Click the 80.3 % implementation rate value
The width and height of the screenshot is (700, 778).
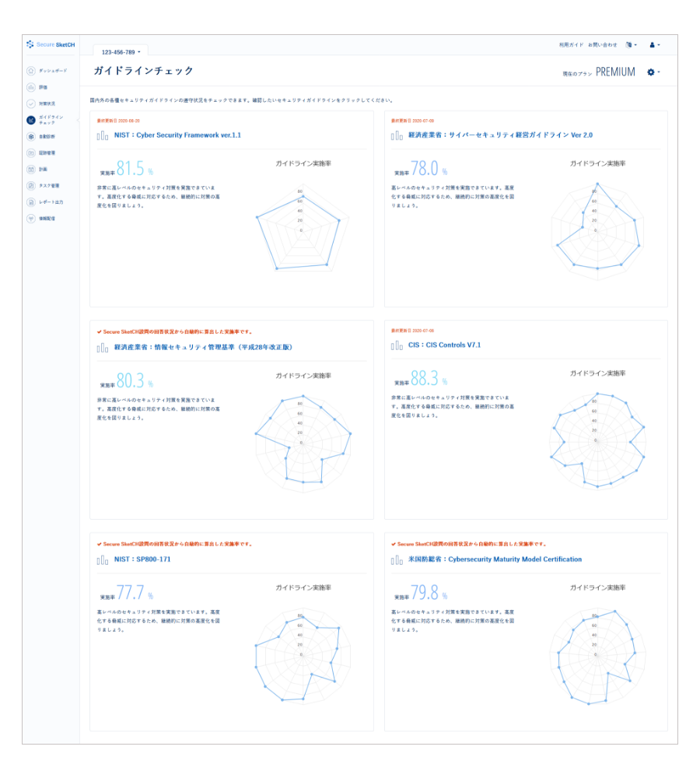[135, 381]
